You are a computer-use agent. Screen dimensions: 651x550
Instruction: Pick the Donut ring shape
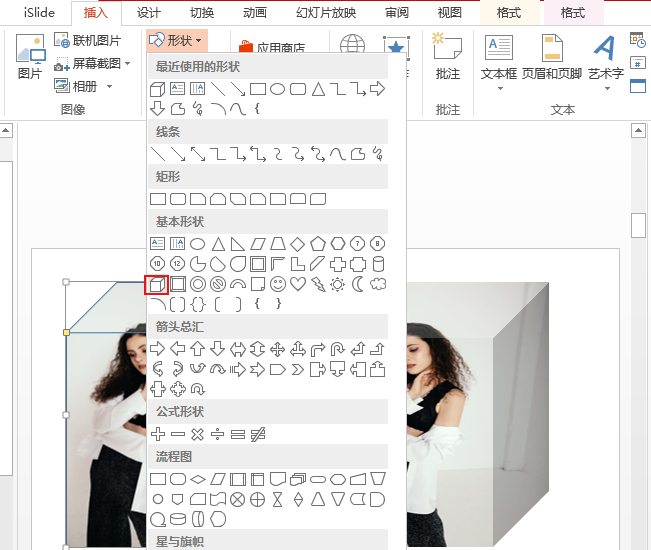tap(198, 284)
